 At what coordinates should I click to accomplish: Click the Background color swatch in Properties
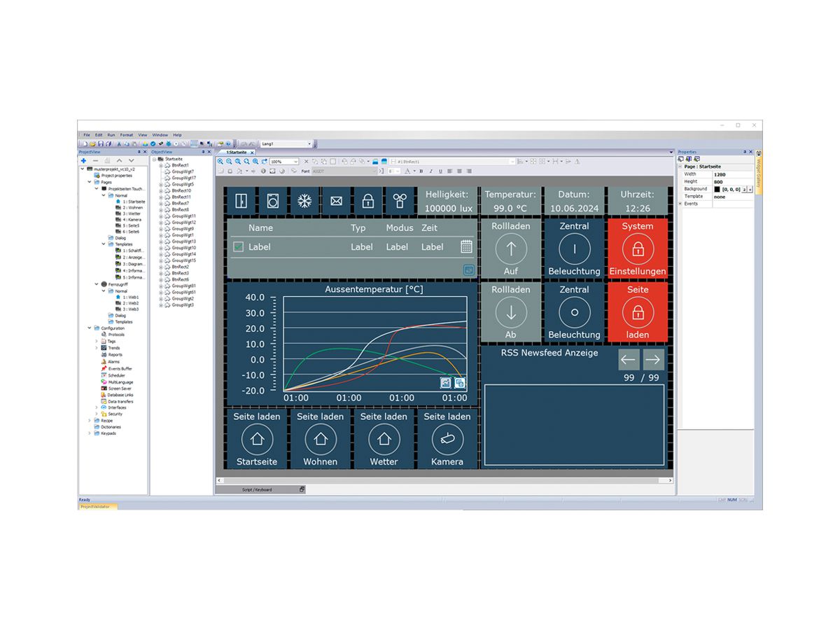click(x=717, y=189)
